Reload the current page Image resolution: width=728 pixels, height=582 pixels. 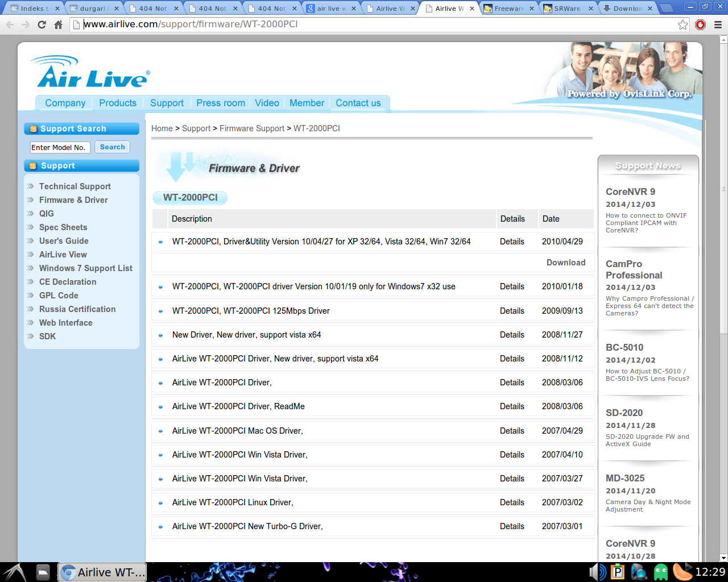click(42, 24)
